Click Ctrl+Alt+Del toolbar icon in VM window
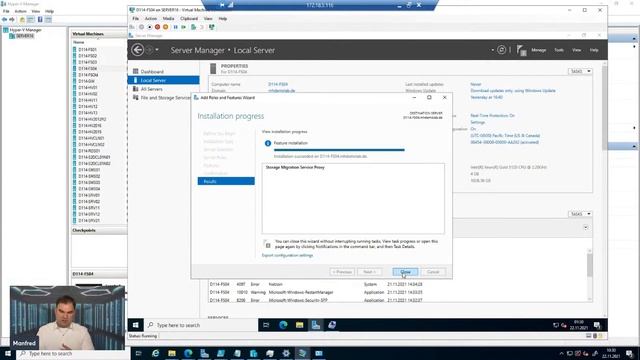 tap(132, 27)
